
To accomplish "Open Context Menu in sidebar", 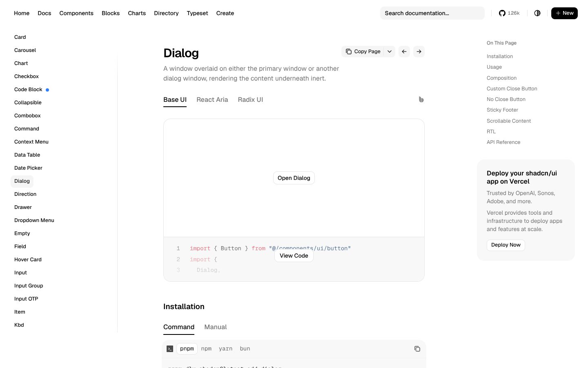I will tap(31, 142).
